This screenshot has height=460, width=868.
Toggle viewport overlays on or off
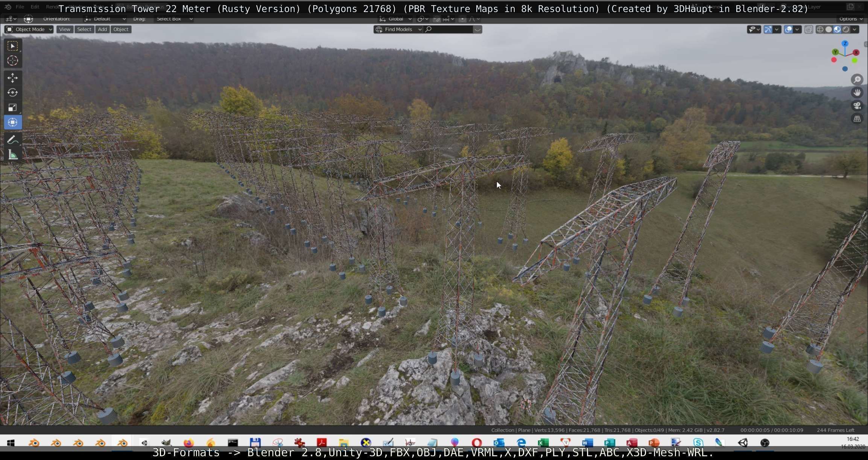[788, 29]
